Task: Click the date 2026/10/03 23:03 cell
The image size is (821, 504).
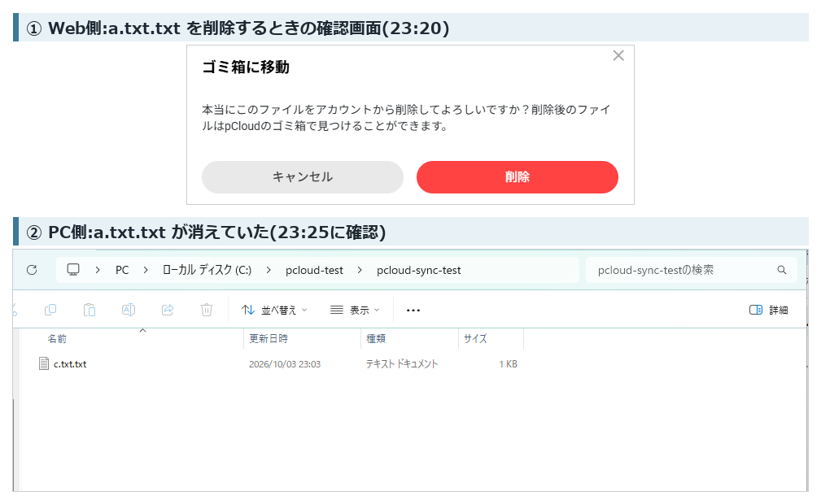Action: click(285, 364)
